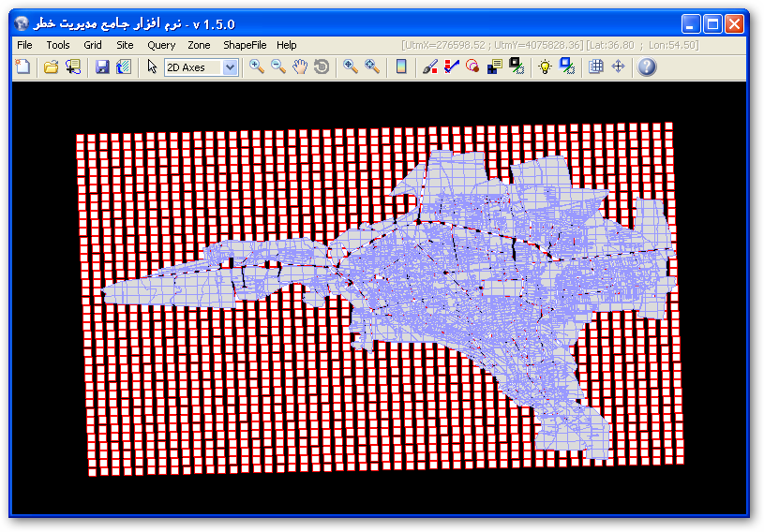The image size is (764, 532).
Task: Toggle the light bulb icon
Action: pyautogui.click(x=545, y=66)
